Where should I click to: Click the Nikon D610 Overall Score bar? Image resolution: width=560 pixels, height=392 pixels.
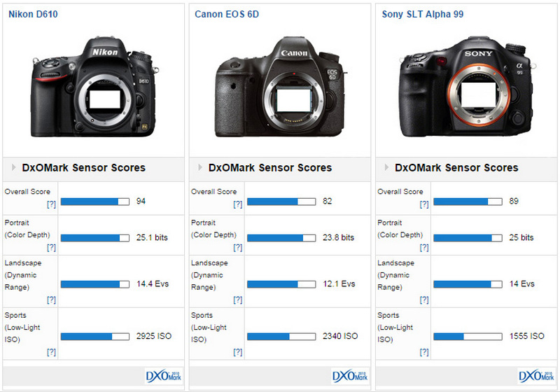(x=95, y=202)
